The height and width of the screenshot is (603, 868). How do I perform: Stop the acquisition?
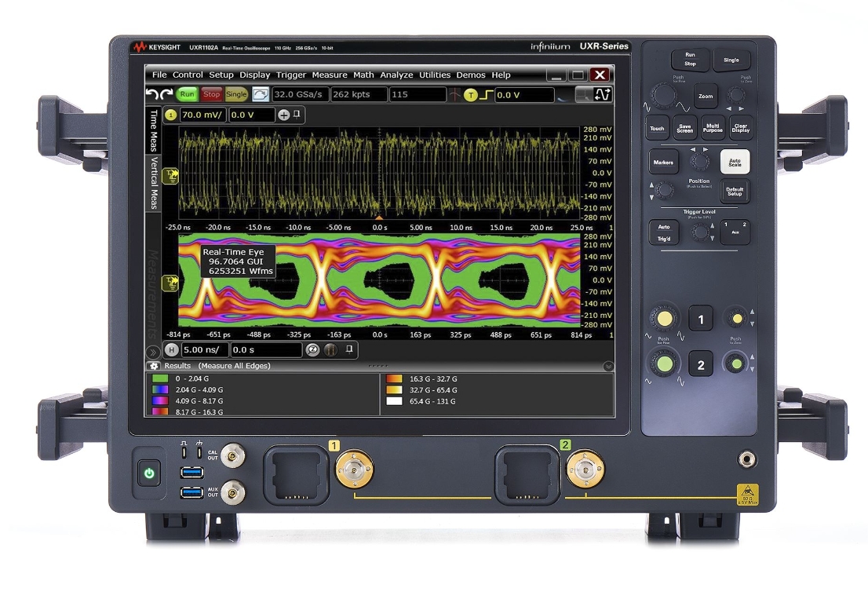pyautogui.click(x=210, y=93)
